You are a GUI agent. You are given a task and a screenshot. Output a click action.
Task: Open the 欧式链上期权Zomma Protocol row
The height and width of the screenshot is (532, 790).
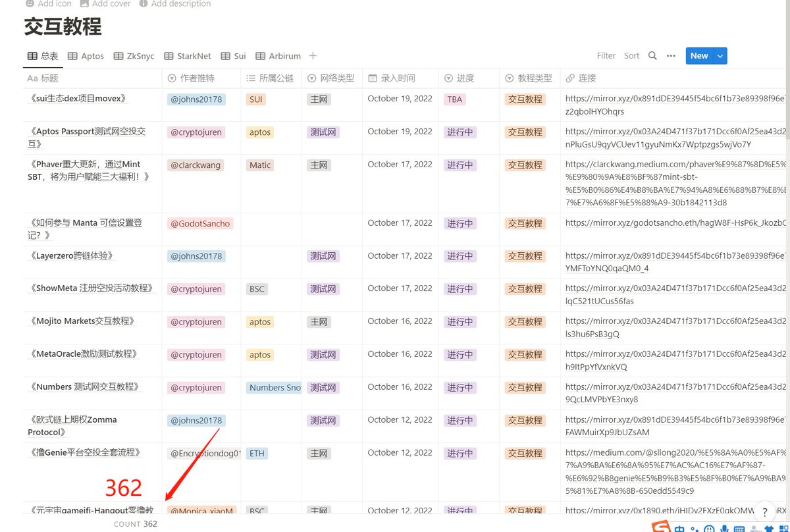pyautogui.click(x=72, y=426)
